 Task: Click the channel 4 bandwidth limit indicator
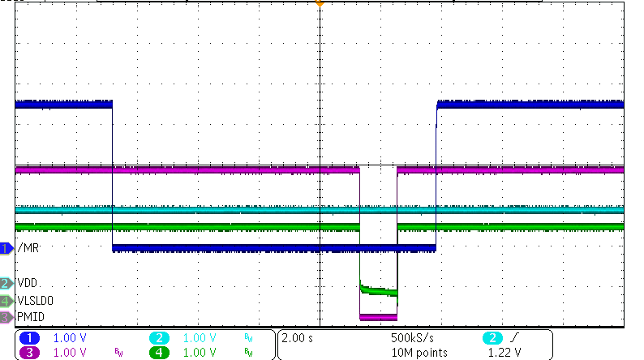[249, 353]
